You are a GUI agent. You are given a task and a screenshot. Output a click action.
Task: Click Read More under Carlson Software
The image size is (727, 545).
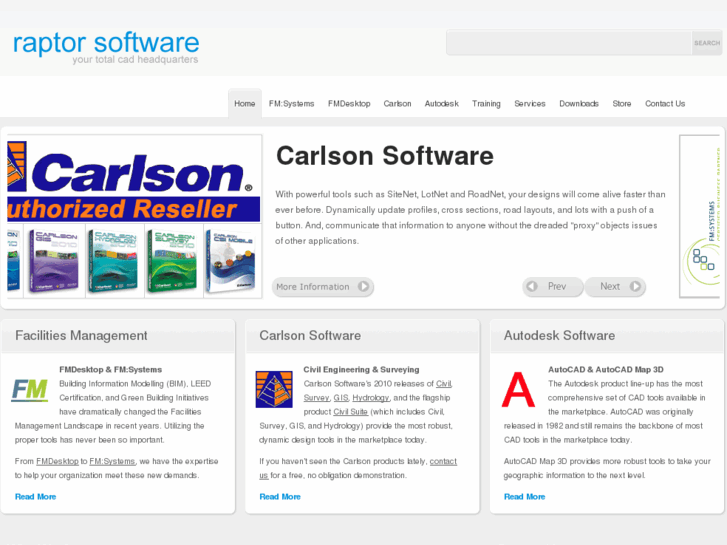[280, 496]
